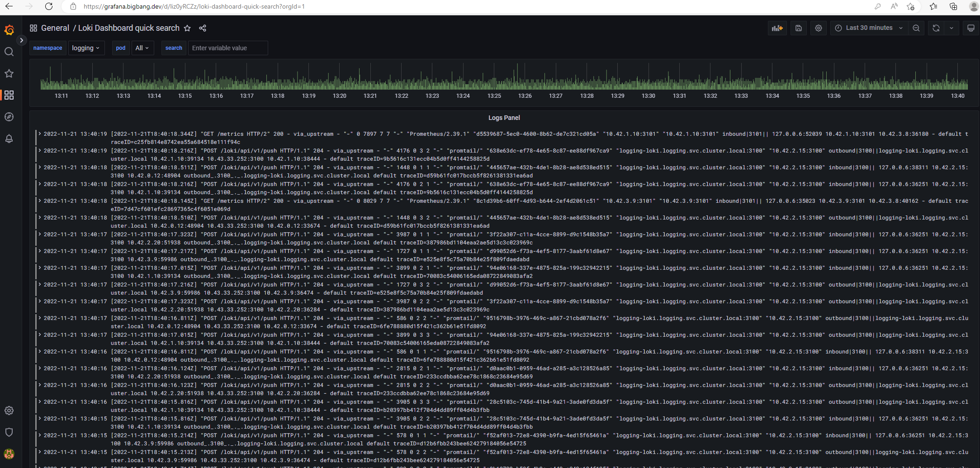Enable cycle view mode with TV icon
The image size is (980, 468).
(971, 28)
